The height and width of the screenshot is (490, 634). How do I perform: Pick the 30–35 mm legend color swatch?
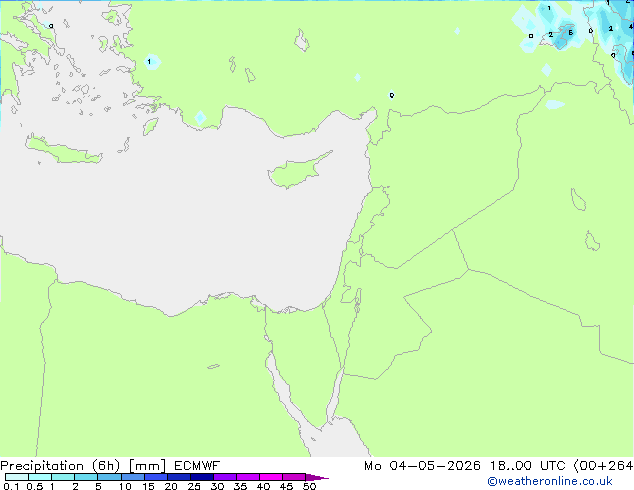coord(225,477)
